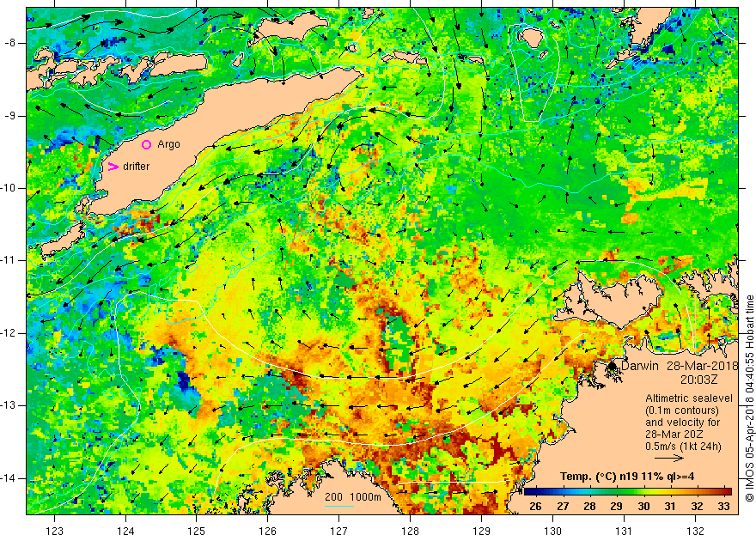Click the '0.5m/s (1kt 24h)' scale text
Image resolution: width=756 pixels, height=541 pixels.
683,446
